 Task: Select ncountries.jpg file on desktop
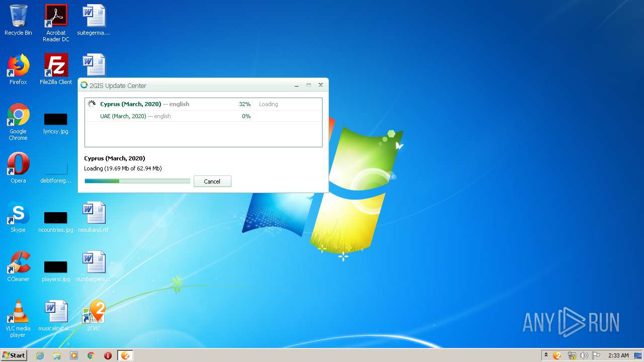coord(56,222)
